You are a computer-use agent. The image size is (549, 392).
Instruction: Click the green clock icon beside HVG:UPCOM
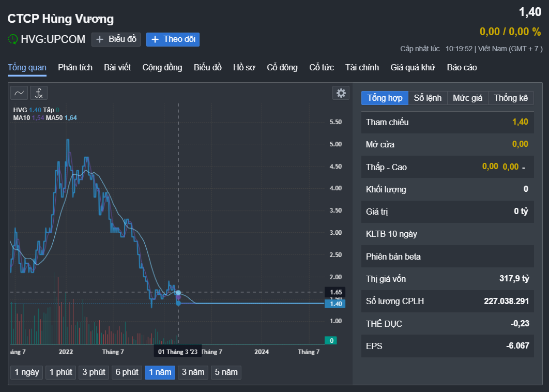[12, 39]
